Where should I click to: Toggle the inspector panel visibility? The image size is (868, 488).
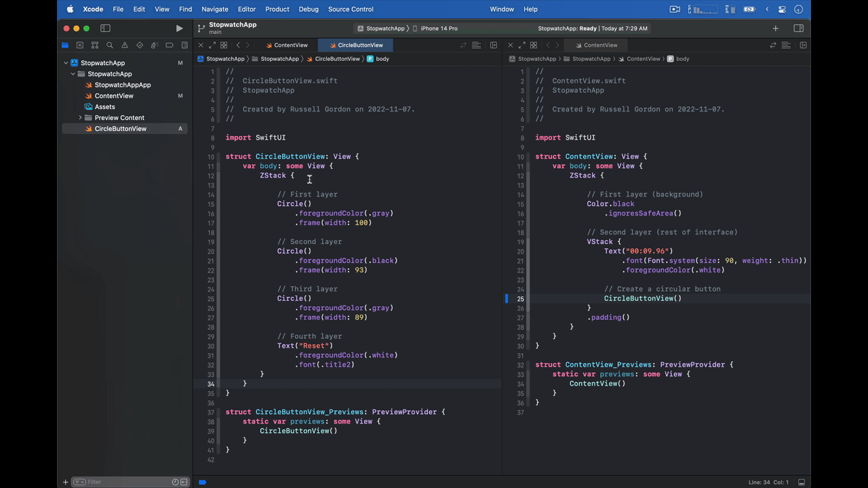pyautogui.click(x=798, y=28)
